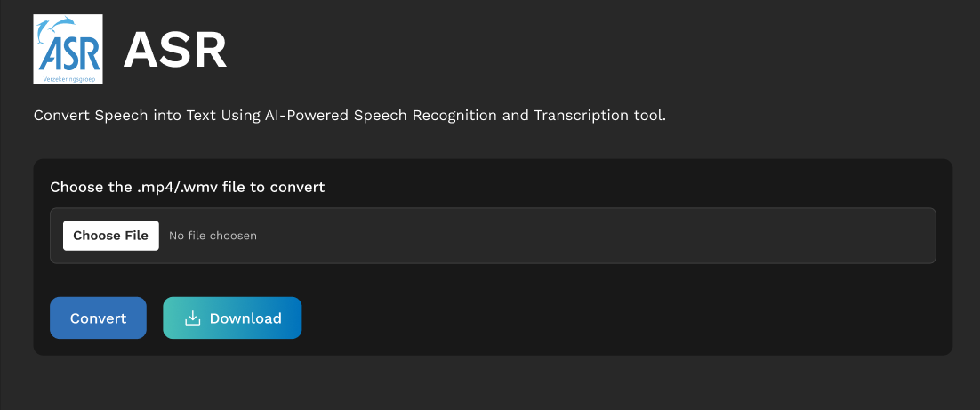
Task: Click the "No file choosen" text
Action: pos(213,236)
